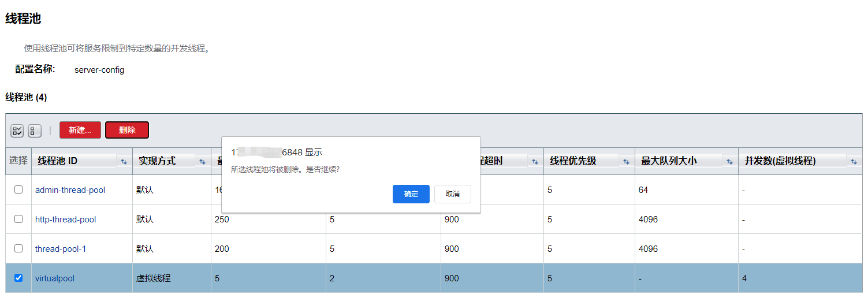Sort by 并发数(虚拟线程) column icon

[854, 162]
